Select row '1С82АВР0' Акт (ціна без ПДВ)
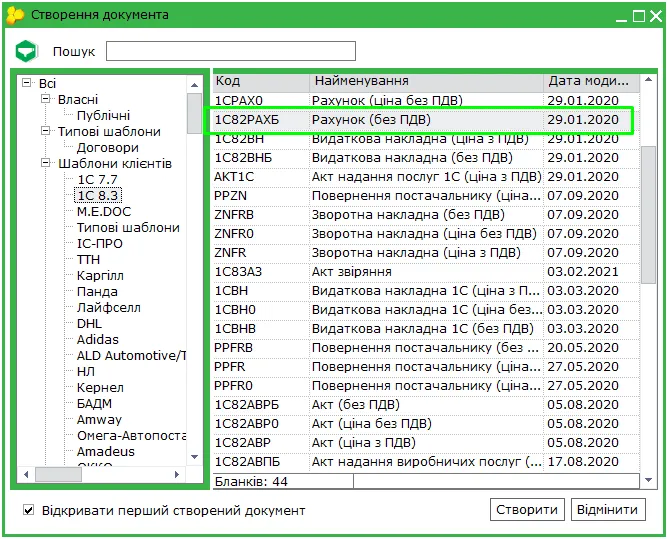 [x=426, y=424]
